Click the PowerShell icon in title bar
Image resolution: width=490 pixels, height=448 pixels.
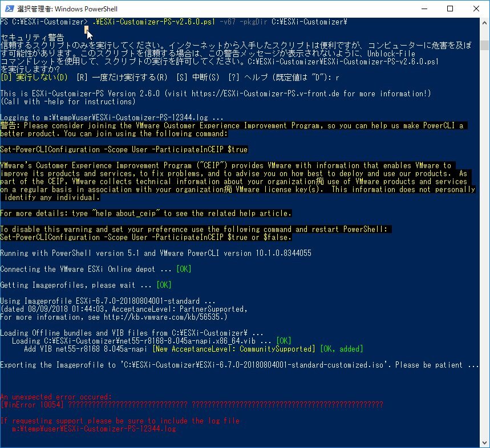click(x=8, y=9)
